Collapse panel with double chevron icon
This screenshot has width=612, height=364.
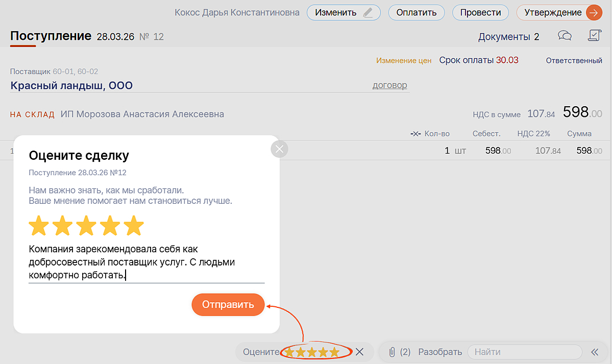click(x=594, y=352)
